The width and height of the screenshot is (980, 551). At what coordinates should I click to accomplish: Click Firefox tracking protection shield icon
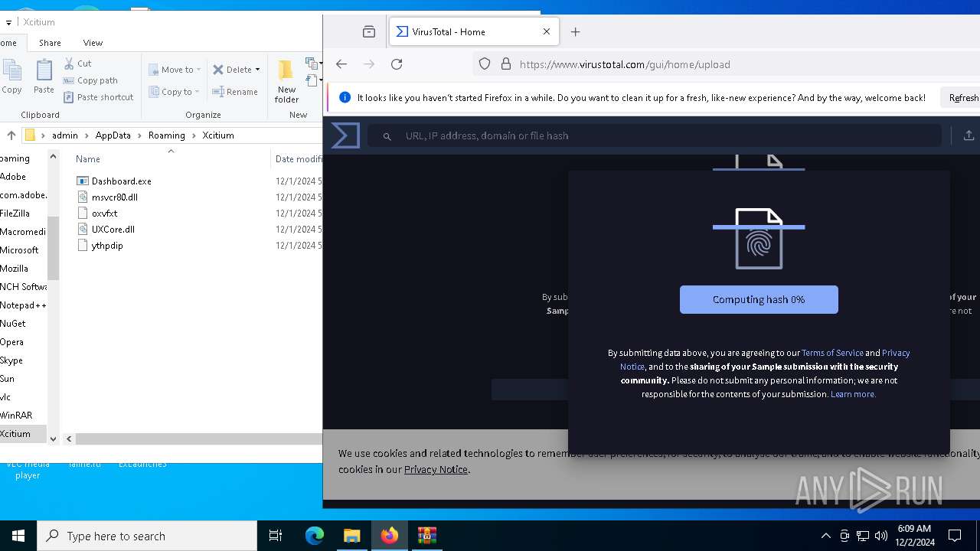(x=485, y=64)
